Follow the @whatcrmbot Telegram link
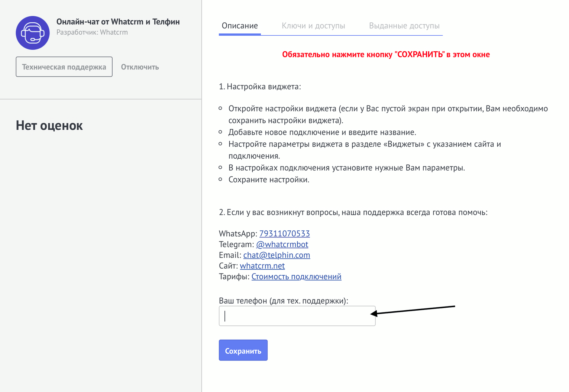The image size is (569, 392). (x=282, y=244)
